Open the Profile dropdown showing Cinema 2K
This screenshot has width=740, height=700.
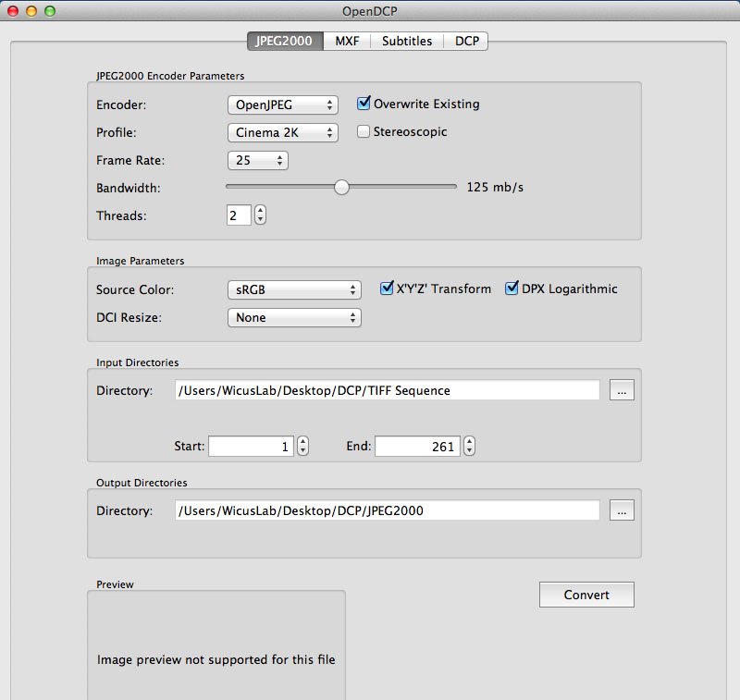283,132
